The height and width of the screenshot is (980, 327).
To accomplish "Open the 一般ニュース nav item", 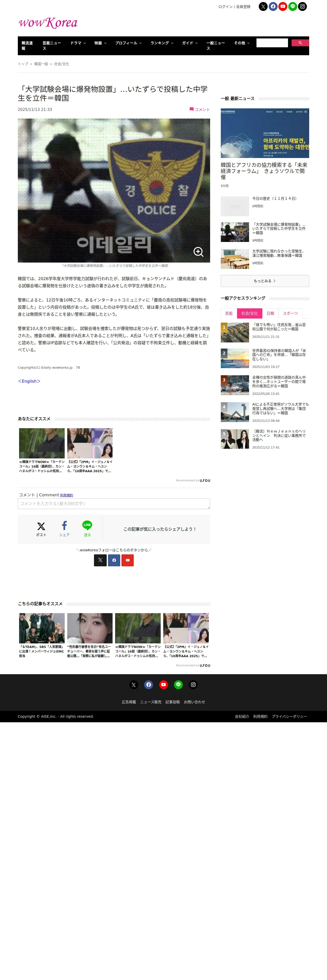I will (x=215, y=46).
